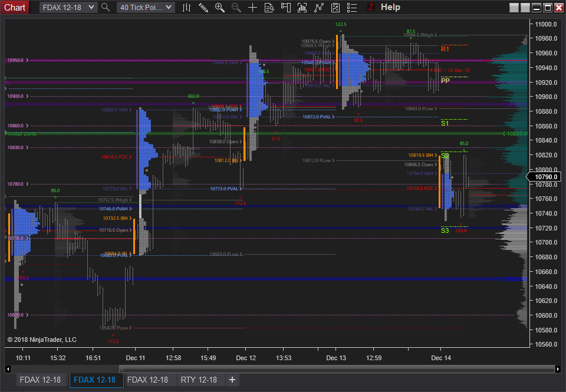Image resolution: width=566 pixels, height=392 pixels.
Task: Open the Strategies line-graph icon
Action: coord(319,7)
